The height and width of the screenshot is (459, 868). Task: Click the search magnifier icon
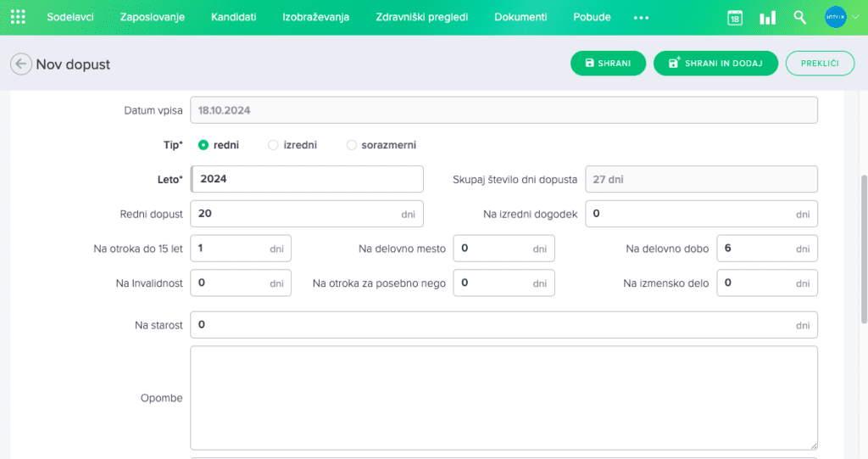tap(800, 17)
